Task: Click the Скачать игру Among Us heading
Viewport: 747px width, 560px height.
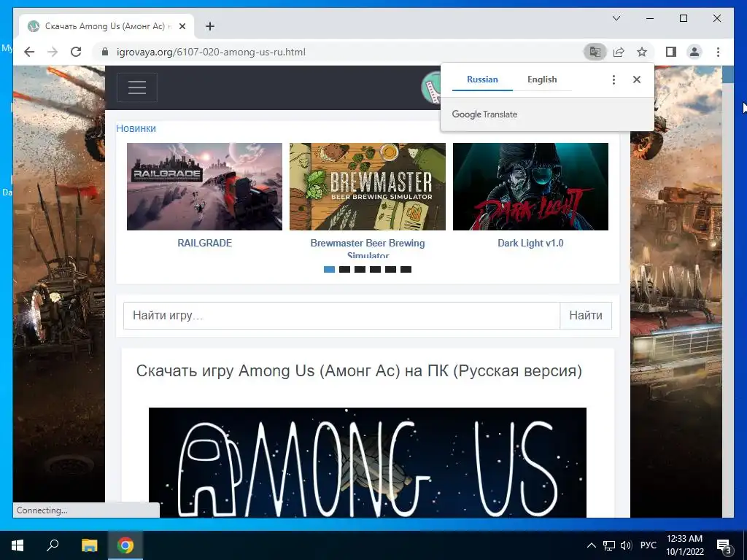Action: pyautogui.click(x=359, y=371)
